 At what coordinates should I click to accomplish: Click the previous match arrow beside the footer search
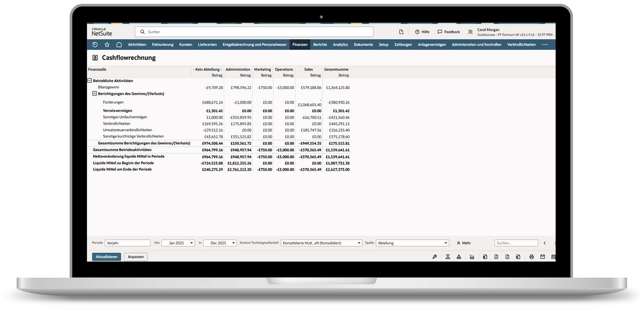click(x=545, y=243)
